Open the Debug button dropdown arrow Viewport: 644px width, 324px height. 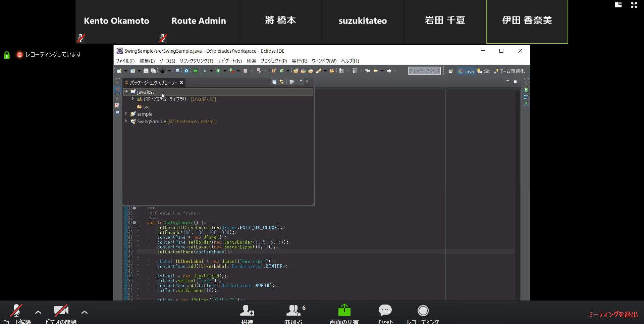[x=211, y=71]
